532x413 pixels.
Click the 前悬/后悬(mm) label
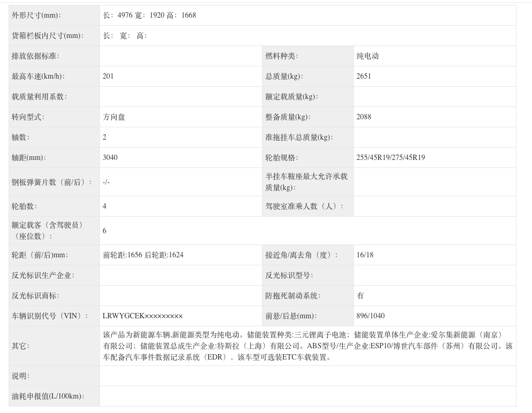(291, 316)
